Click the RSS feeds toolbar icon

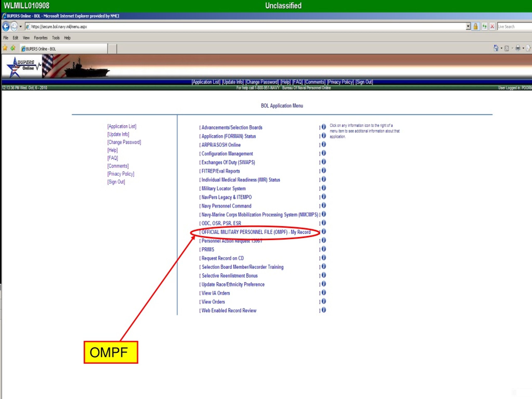(x=507, y=49)
